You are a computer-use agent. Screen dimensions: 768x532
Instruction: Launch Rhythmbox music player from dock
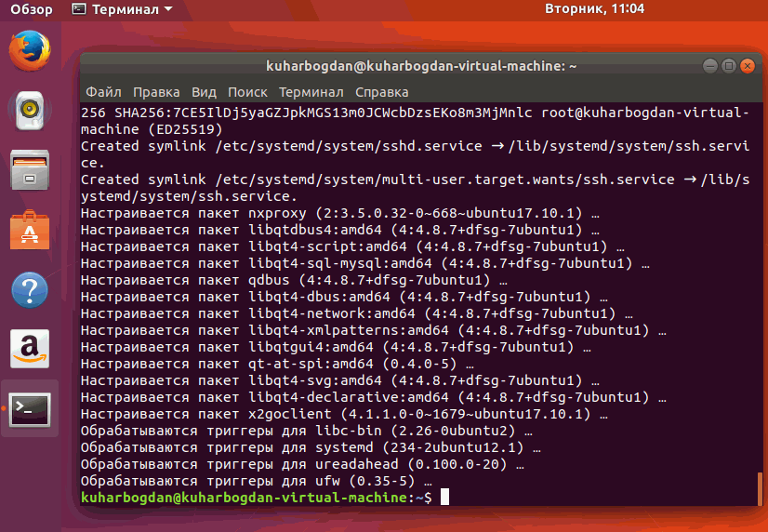[29, 110]
